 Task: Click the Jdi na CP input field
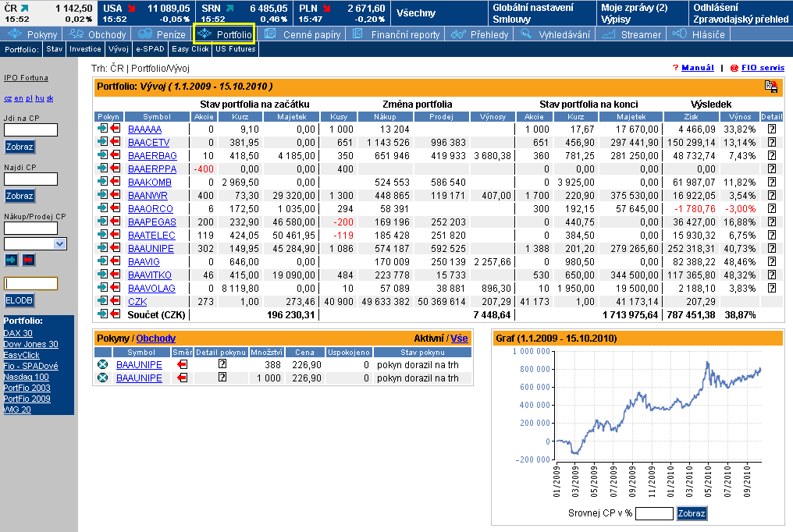click(31, 129)
